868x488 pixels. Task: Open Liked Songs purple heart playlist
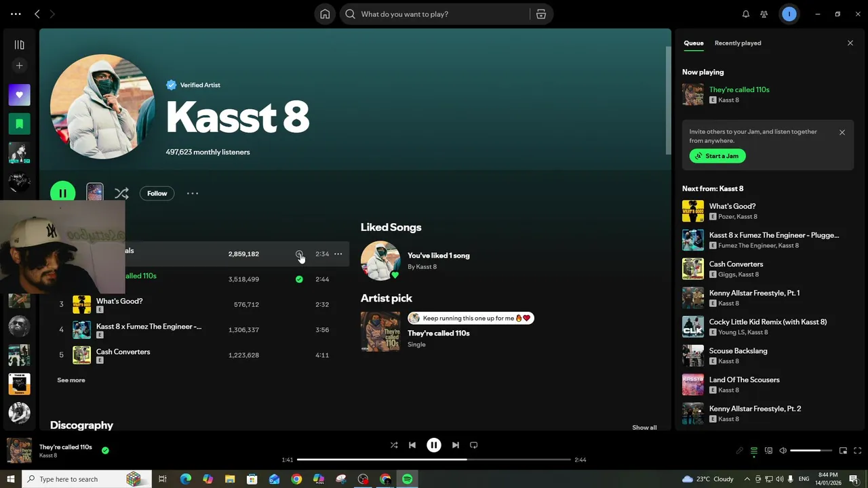[19, 95]
